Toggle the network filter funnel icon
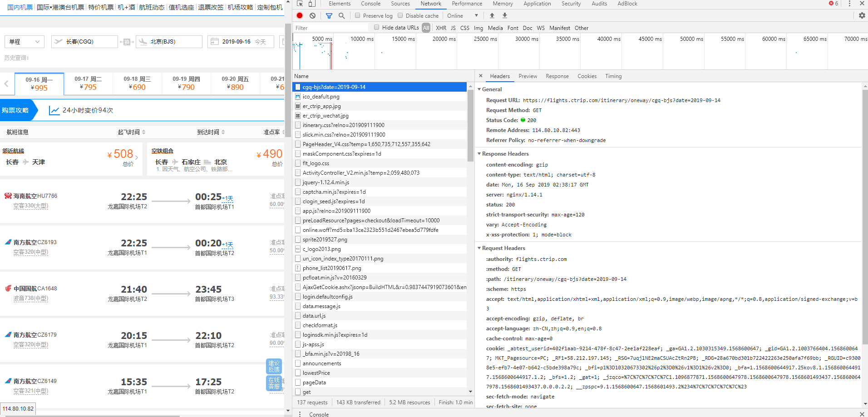The width and height of the screenshot is (868, 417). [329, 15]
